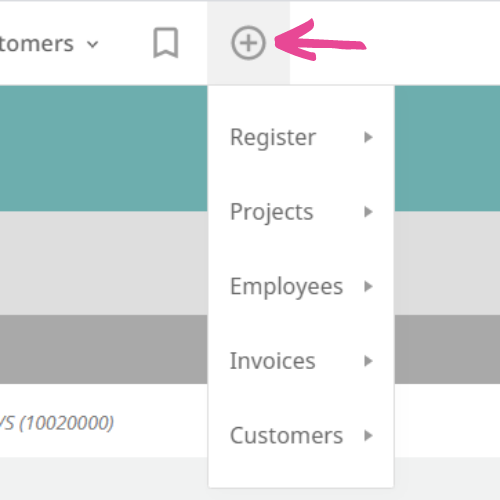Click the submenu arrow beside Customers menu item
Screen dimensions: 500x500
pyautogui.click(x=368, y=436)
